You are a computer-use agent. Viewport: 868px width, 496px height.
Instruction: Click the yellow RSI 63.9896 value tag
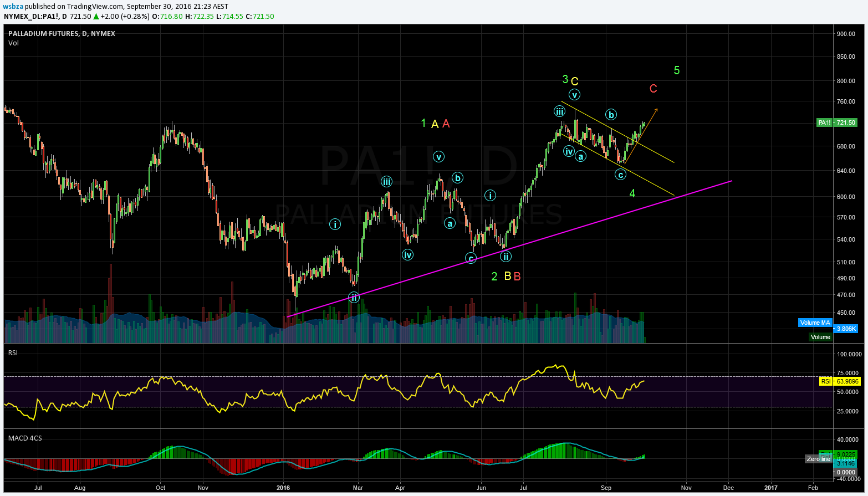(x=839, y=381)
